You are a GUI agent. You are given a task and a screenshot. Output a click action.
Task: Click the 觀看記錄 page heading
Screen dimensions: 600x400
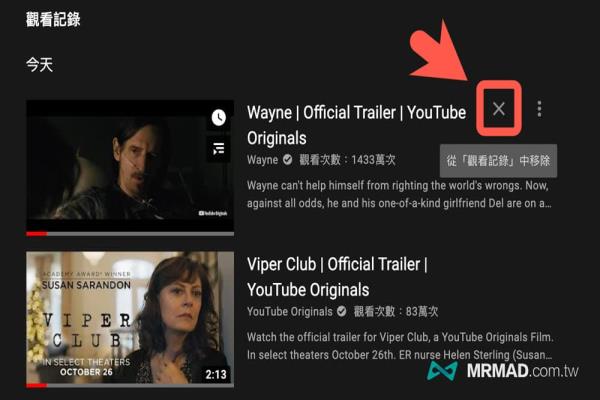pos(53,19)
